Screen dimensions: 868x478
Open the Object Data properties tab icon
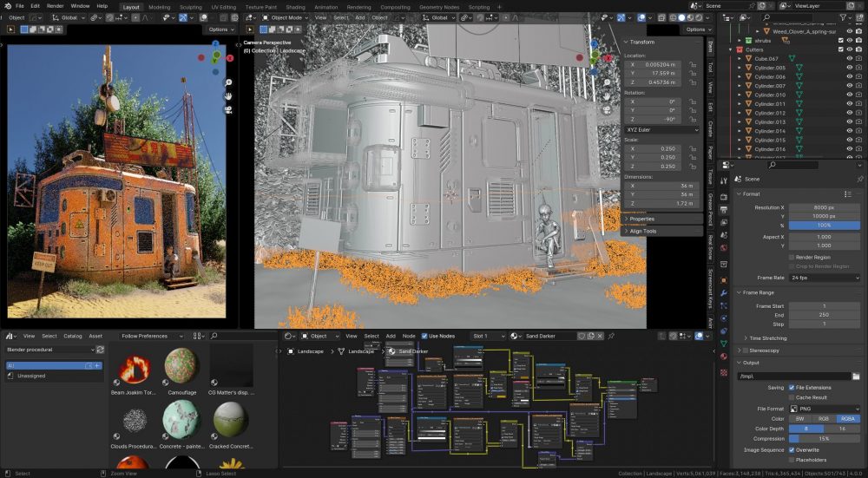tap(724, 344)
